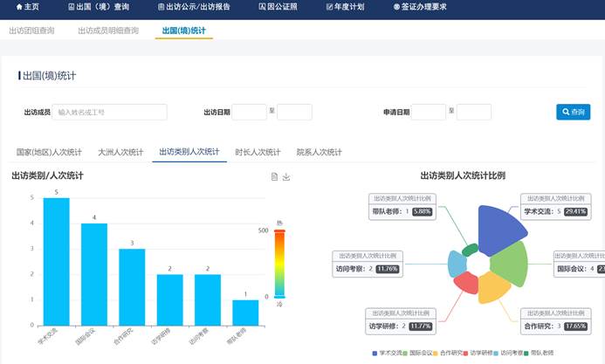Click the 出访成员 name input field
Viewport: 605px width, 364px height.
pyautogui.click(x=110, y=112)
